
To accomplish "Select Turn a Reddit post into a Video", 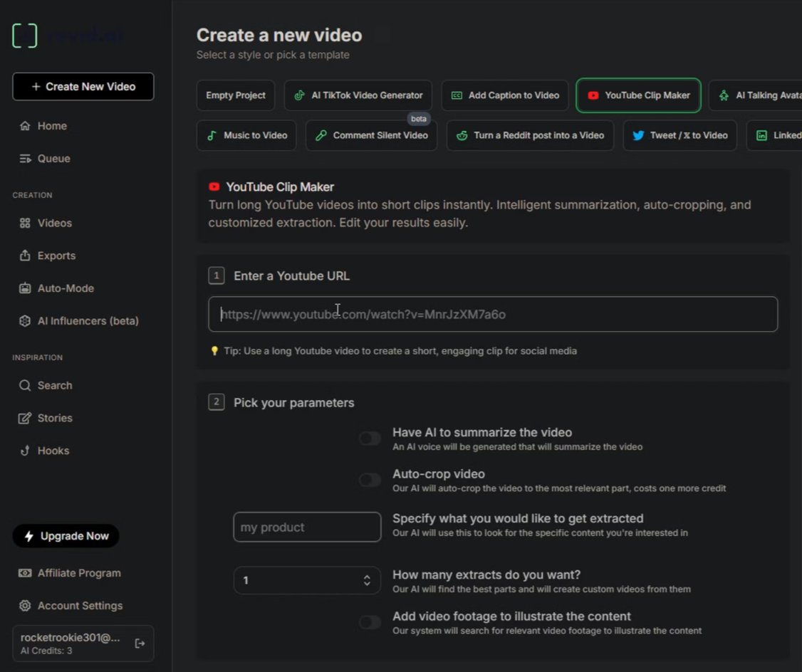I will 530,135.
